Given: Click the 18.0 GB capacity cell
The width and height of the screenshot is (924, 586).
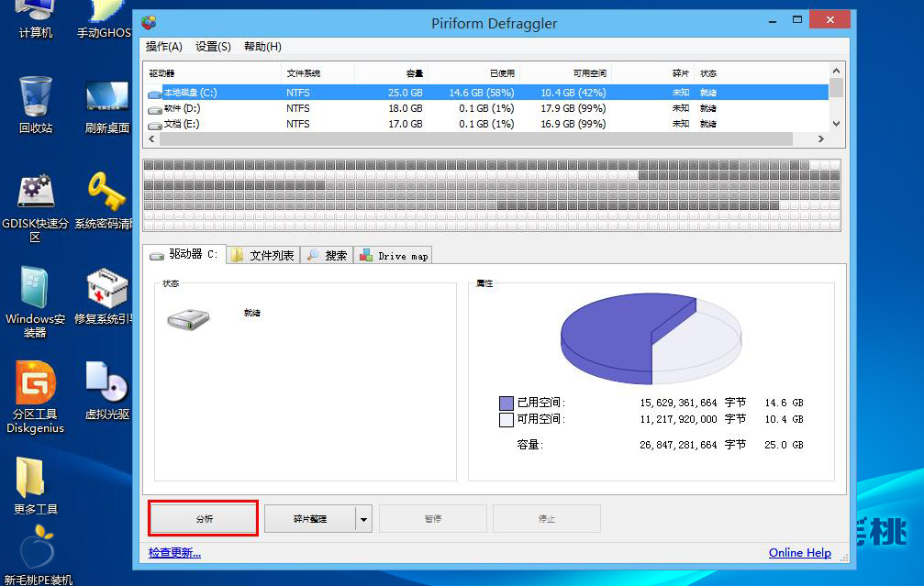Looking at the screenshot, I should pyautogui.click(x=406, y=108).
